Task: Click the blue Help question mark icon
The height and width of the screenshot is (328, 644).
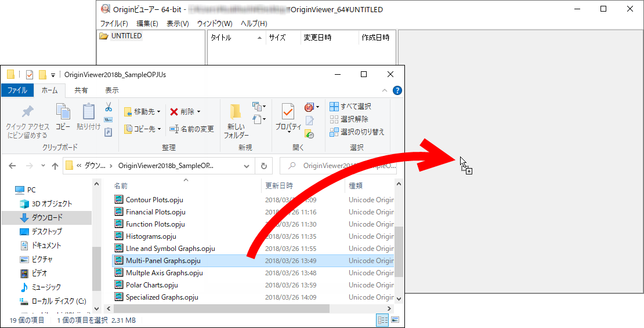Action: [397, 90]
